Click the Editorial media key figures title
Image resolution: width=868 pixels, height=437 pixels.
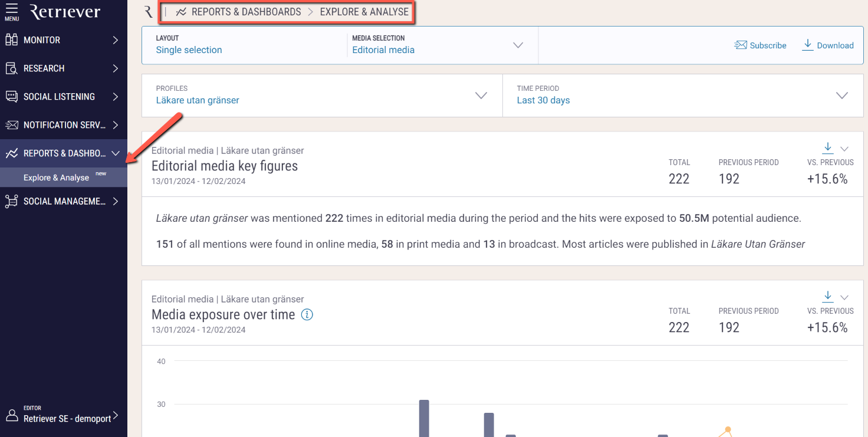click(x=225, y=166)
